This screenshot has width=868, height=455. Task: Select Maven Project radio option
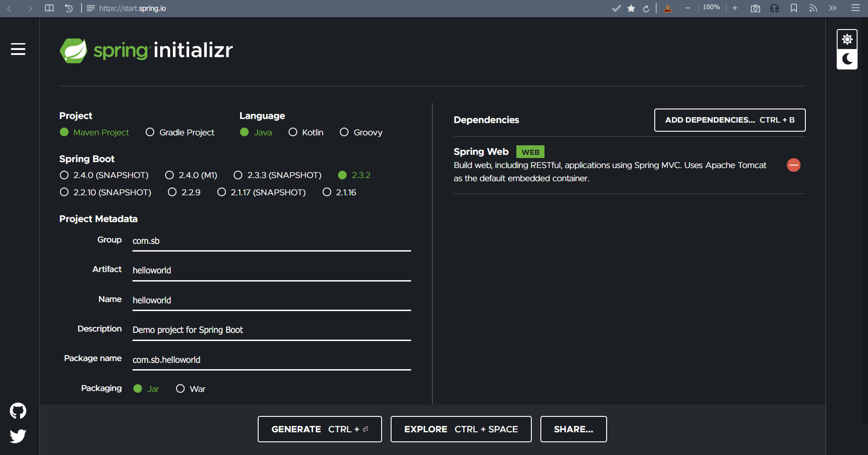pos(94,132)
